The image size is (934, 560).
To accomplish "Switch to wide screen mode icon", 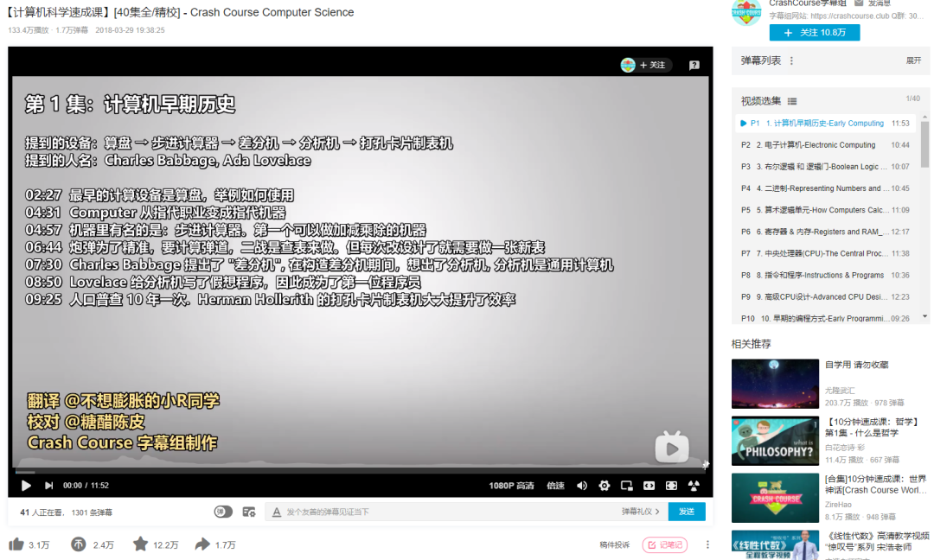I will [x=649, y=486].
